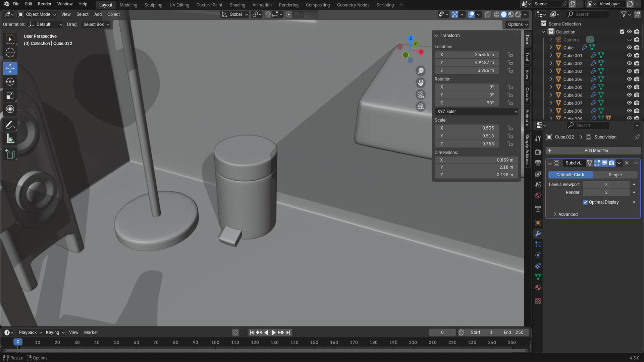This screenshot has height=362, width=644.
Task: Select the Measure tool
Action: (10, 139)
